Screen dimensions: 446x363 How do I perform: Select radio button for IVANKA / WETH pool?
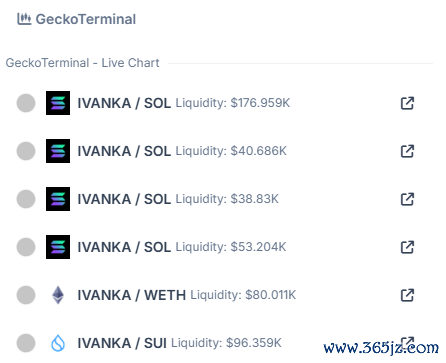(x=26, y=295)
